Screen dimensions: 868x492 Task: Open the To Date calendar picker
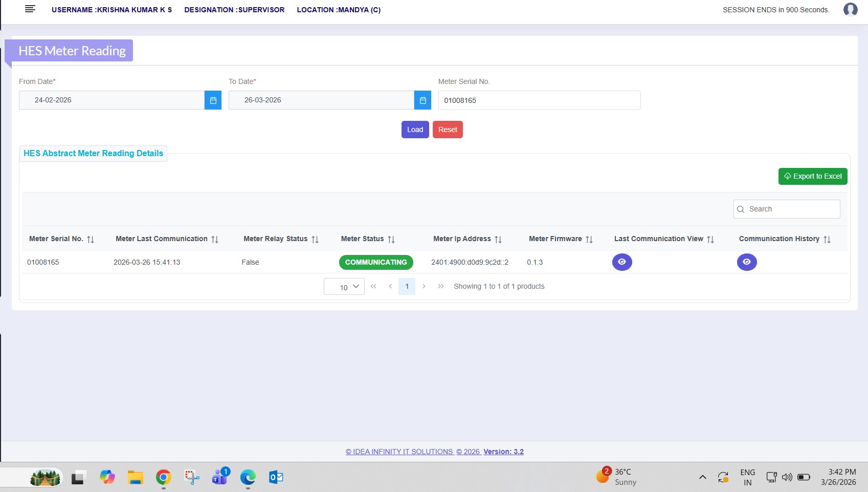tap(422, 100)
